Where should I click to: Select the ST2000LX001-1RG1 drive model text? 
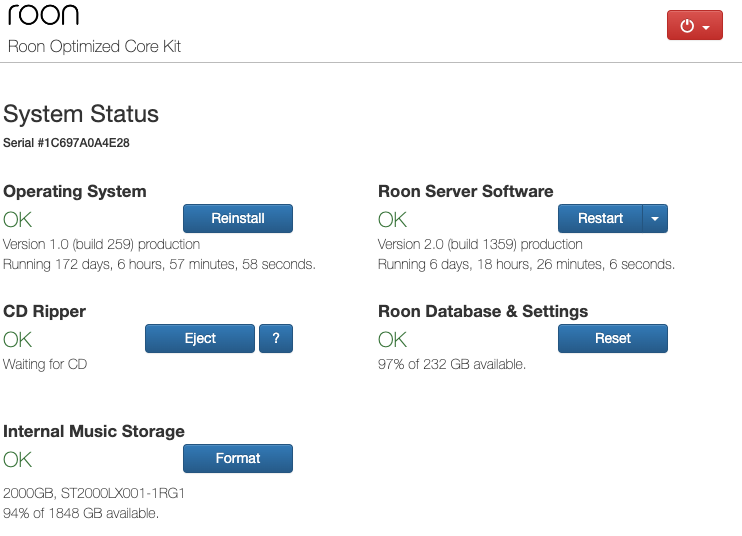tap(123, 493)
